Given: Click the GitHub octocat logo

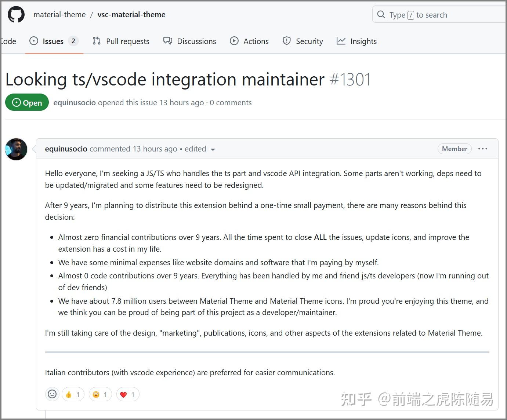Looking at the screenshot, I should [16, 14].
